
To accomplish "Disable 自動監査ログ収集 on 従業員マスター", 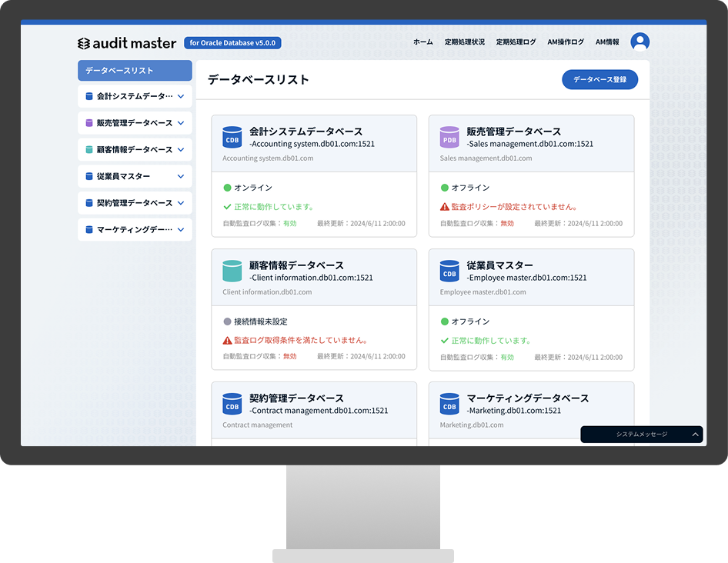I will click(x=507, y=357).
